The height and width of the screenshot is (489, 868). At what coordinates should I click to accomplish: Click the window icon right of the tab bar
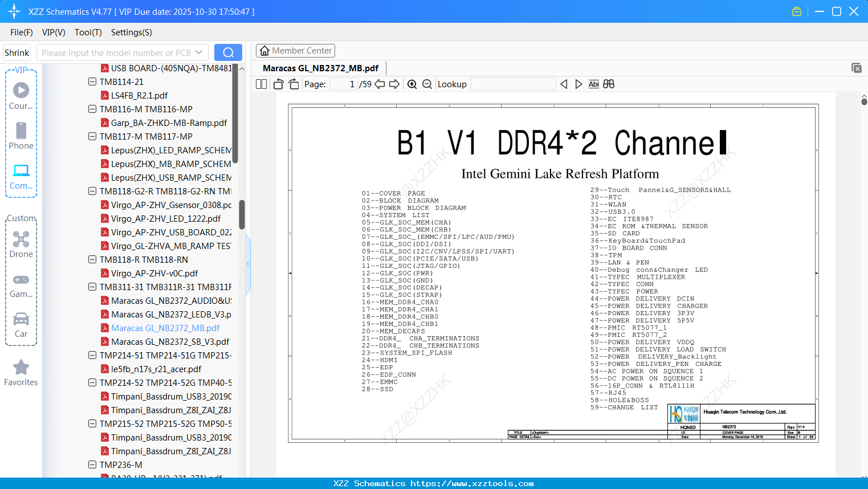coord(857,68)
